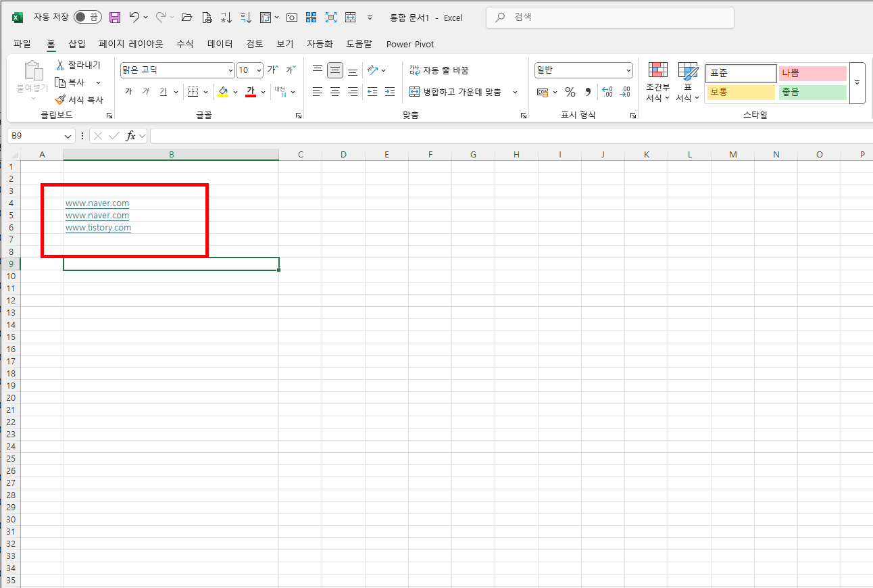Apply red font color to the text
Screen dimensions: 873x588
251,92
